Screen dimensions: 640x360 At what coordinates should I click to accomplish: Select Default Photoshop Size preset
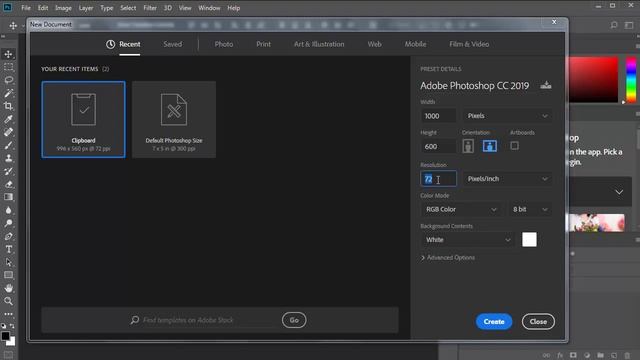click(x=174, y=119)
